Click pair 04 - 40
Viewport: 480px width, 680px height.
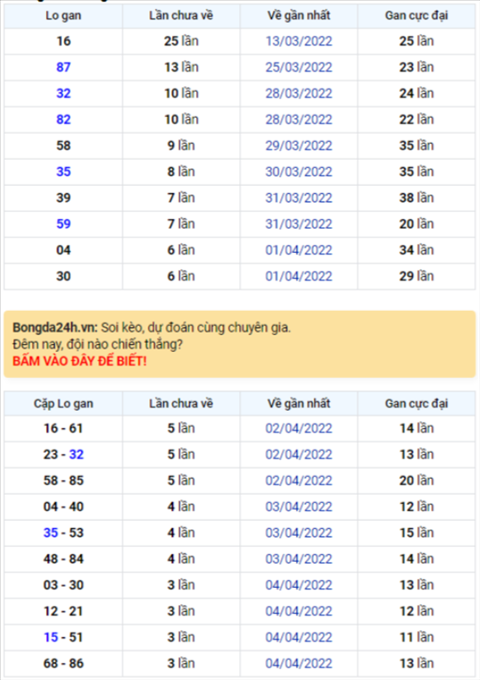pos(63,507)
